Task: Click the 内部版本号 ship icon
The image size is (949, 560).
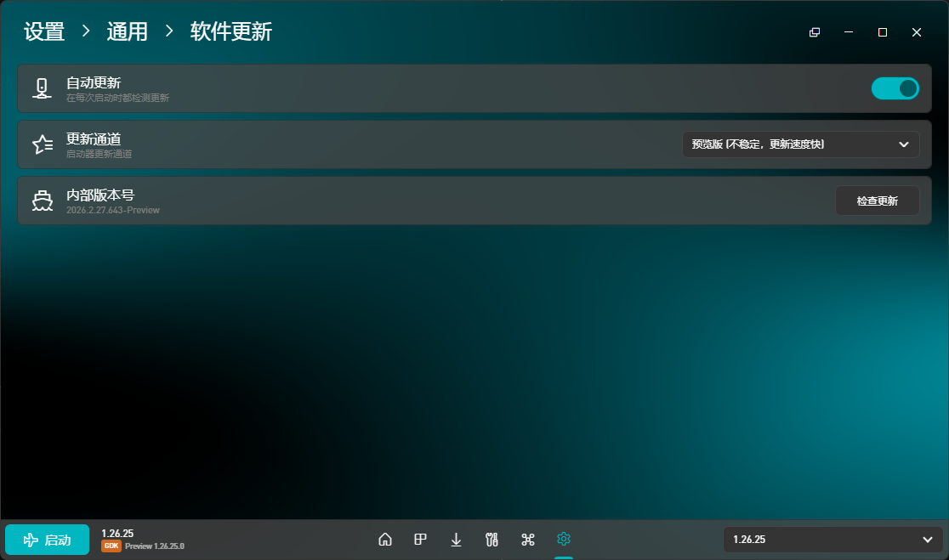Action: click(x=42, y=201)
